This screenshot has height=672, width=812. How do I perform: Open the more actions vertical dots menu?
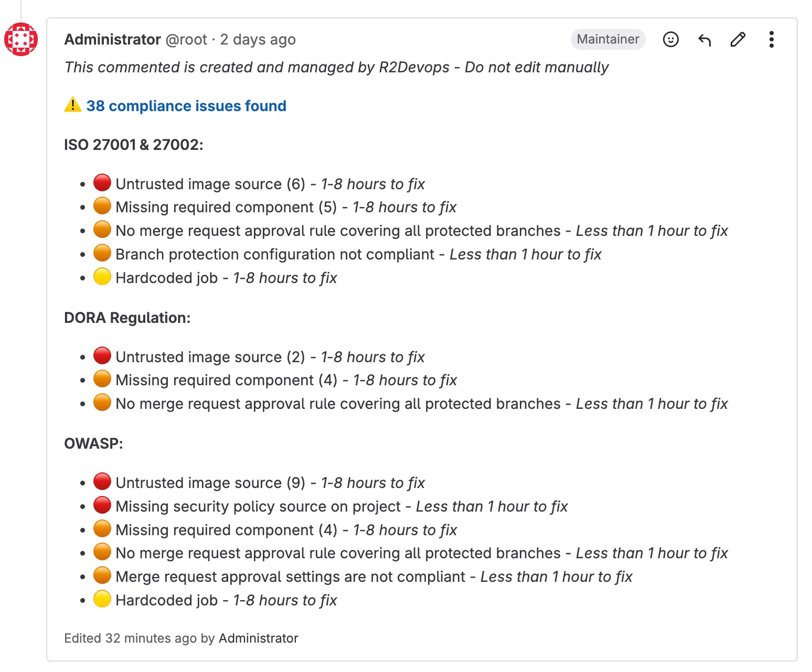pos(771,39)
